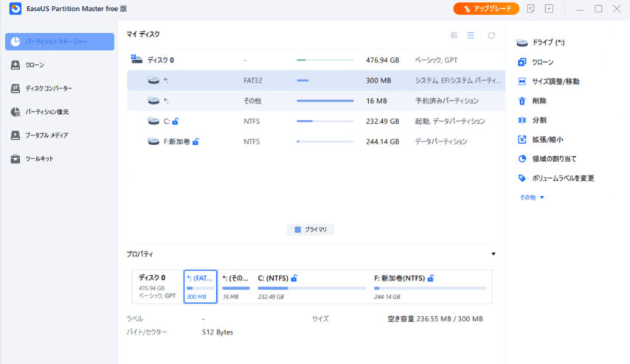The width and height of the screenshot is (630, 364).
Task: Click the ディスク 0 label in disk map
Action: [152, 277]
